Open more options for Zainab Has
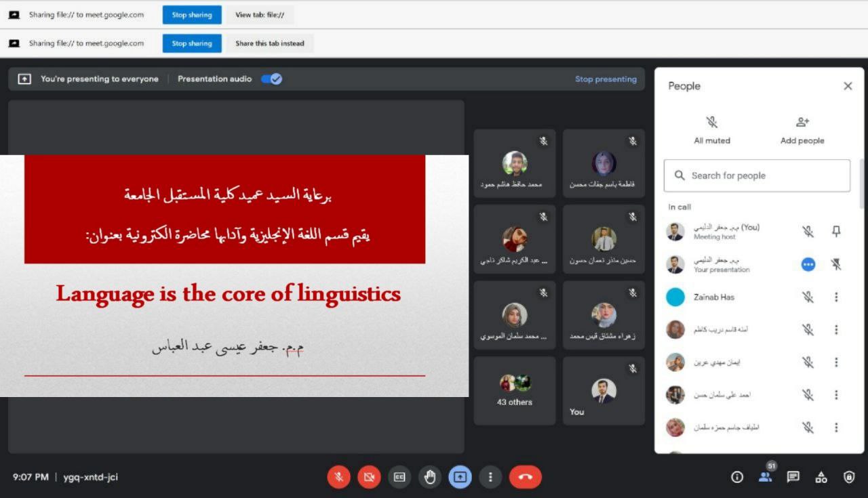This screenshot has width=868, height=498. (x=836, y=297)
